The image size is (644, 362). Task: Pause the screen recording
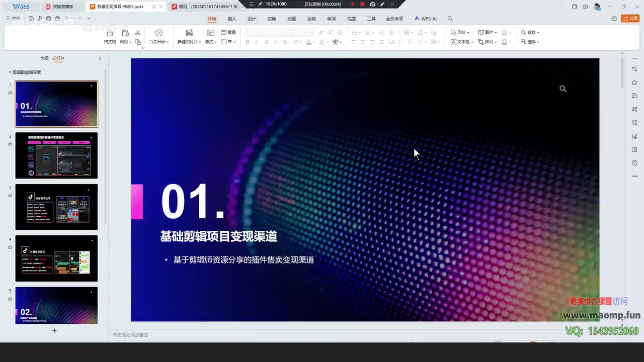pos(353,4)
